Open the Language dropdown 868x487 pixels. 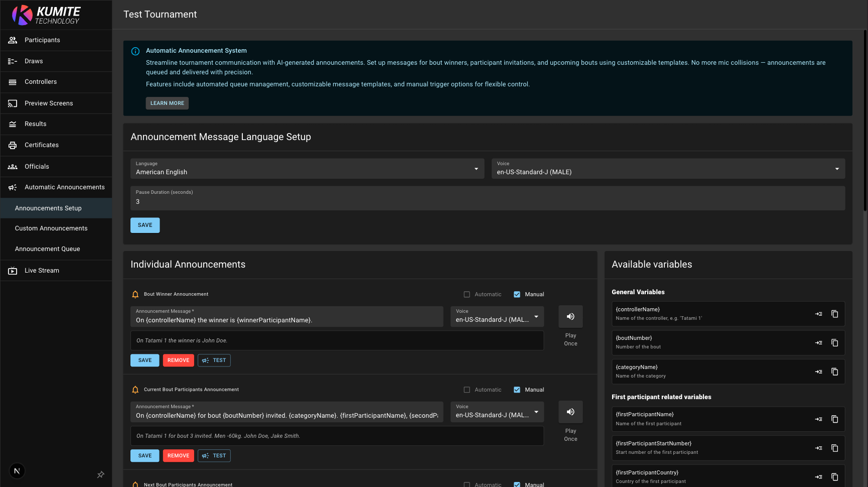pos(307,169)
